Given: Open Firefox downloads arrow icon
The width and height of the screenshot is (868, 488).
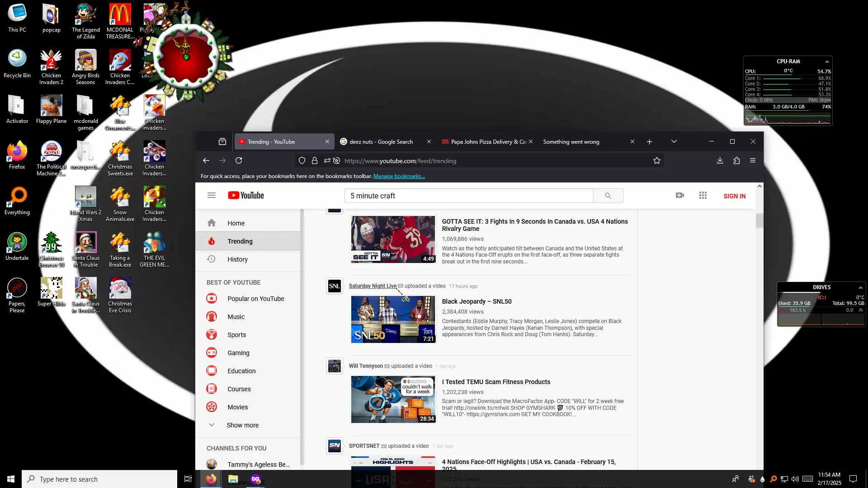Looking at the screenshot, I should coord(720,160).
